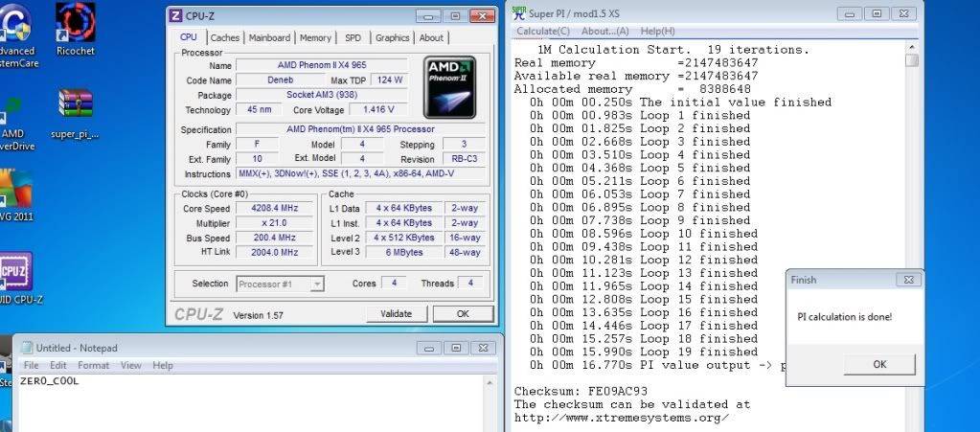Maximize the Notepad window

[456, 348]
